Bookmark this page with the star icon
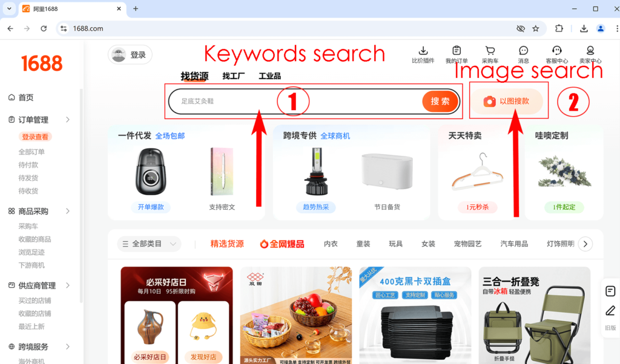This screenshot has height=364, width=620. coord(535,28)
